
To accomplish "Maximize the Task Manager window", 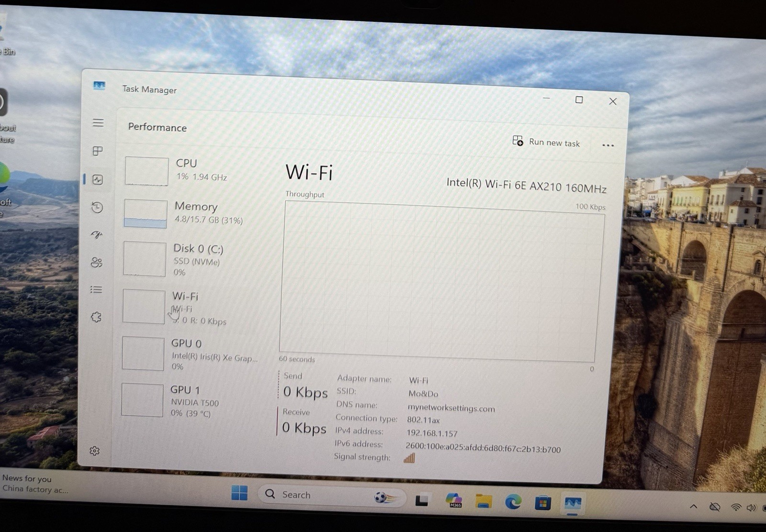I will [579, 100].
